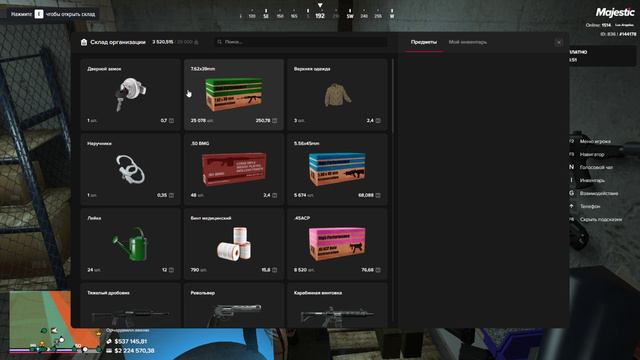Click weight icon on handcuffs card
640x360 pixels.
tap(171, 196)
